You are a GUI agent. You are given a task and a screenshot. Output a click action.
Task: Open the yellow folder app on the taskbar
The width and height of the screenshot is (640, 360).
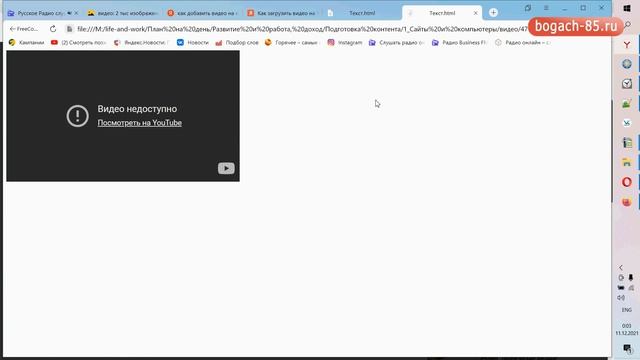click(627, 162)
